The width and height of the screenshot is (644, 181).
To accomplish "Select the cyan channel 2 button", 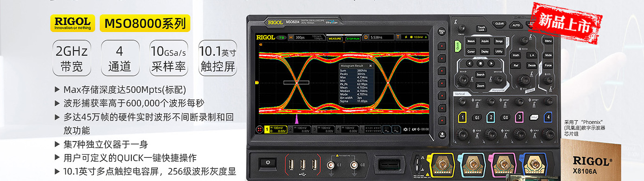I will [491, 117].
